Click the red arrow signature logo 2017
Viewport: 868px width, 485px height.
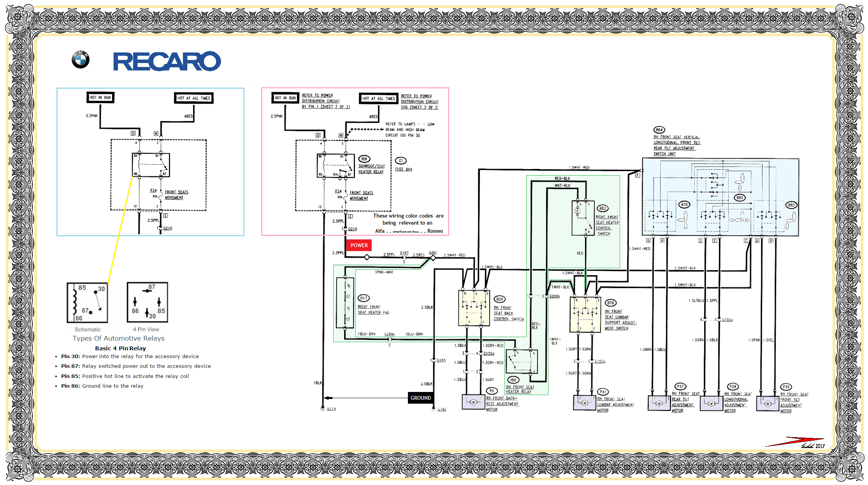pyautogui.click(x=795, y=443)
